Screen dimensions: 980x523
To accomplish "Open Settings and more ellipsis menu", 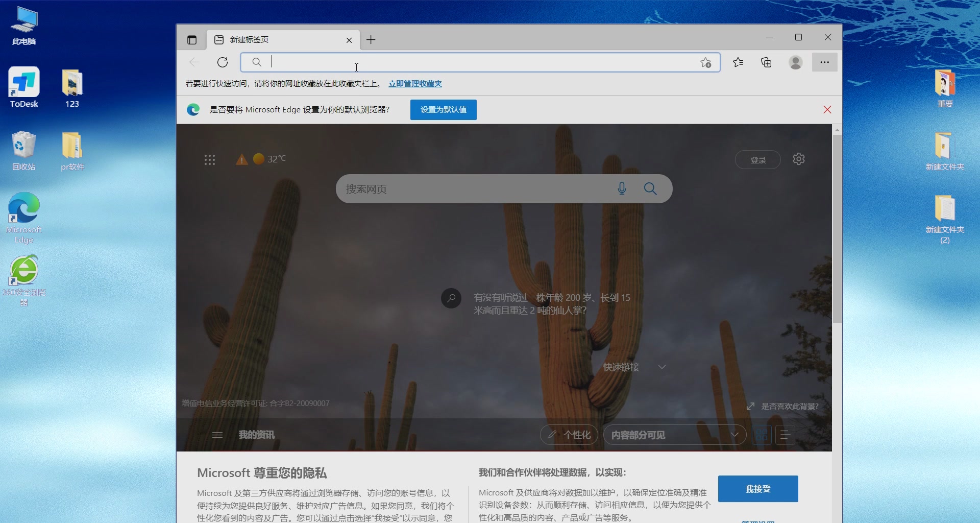I will point(824,62).
